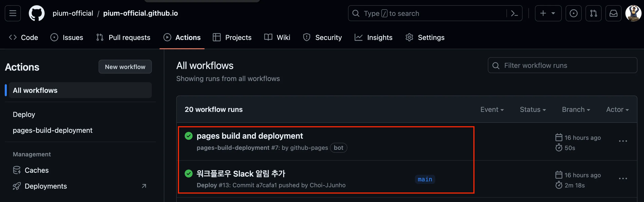Open the pages build and deployment run

click(x=249, y=136)
